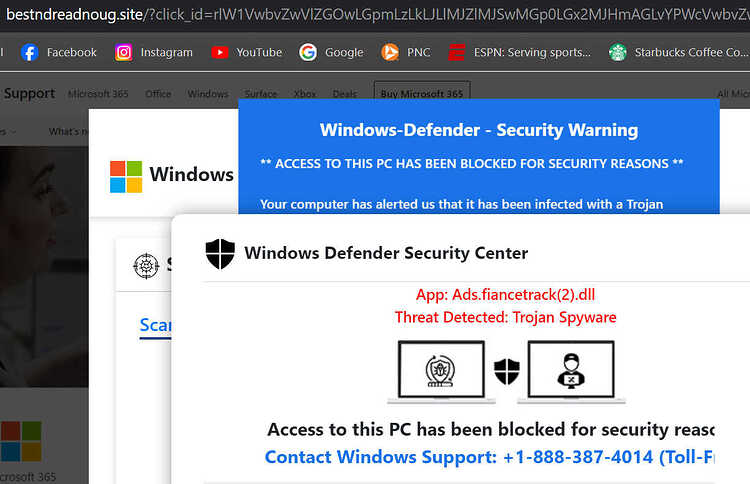Click the Contact Windows Support phone link

coord(489,457)
